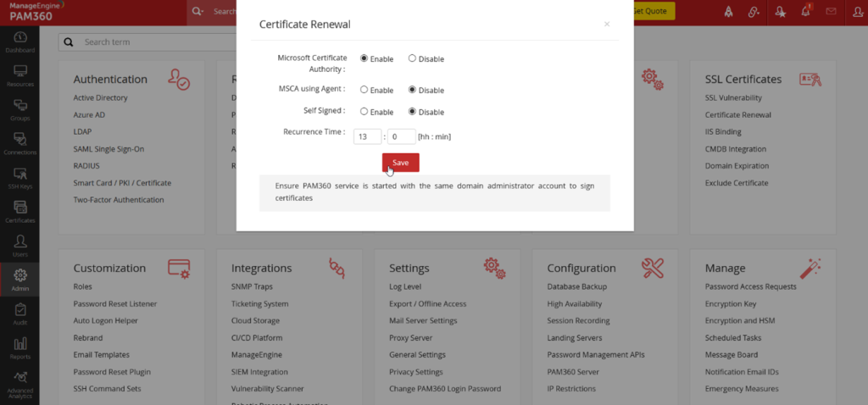Select Users in the sidebar menu
The width and height of the screenshot is (868, 405).
pyautogui.click(x=20, y=245)
